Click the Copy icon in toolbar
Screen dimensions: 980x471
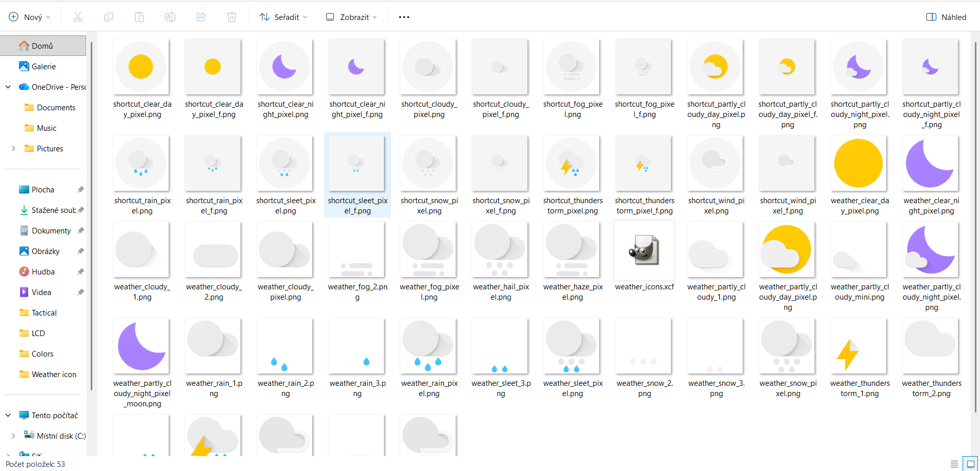pos(109,17)
